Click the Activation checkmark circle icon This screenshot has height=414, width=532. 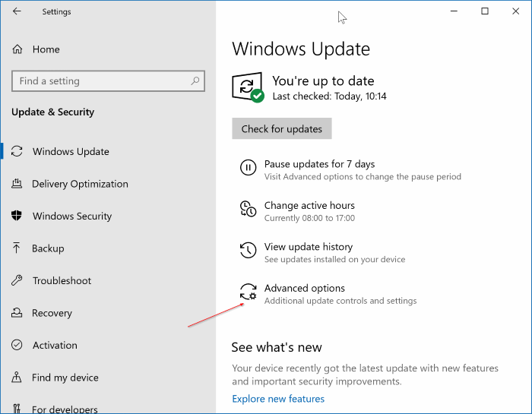(17, 345)
